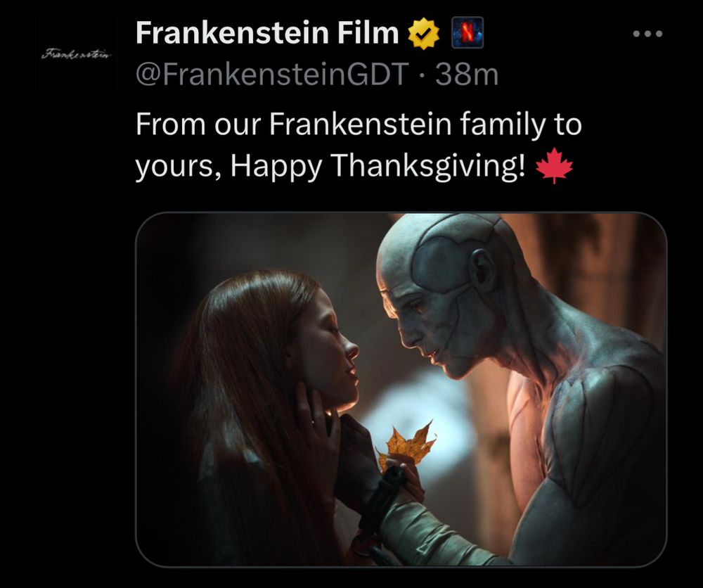Click the woman's hand touching her neck

318,426
